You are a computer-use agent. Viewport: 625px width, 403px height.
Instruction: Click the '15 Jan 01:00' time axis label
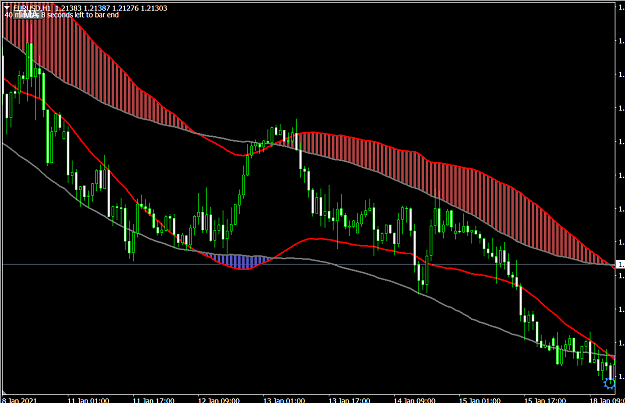(x=480, y=400)
